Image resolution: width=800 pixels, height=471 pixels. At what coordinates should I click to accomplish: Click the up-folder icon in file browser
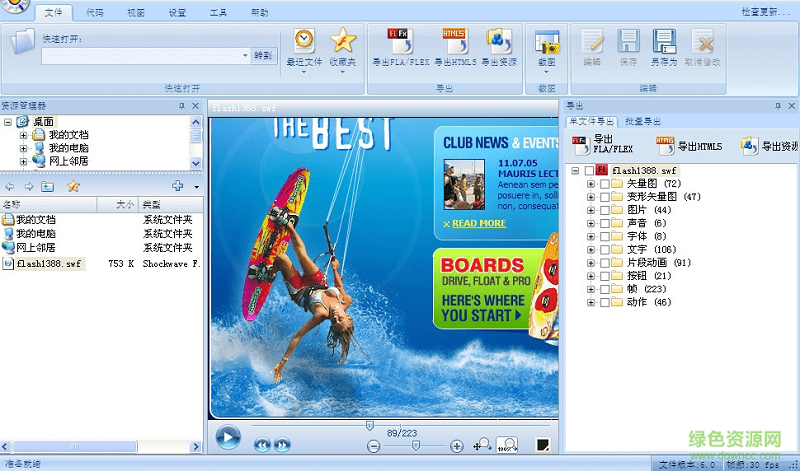[48, 186]
